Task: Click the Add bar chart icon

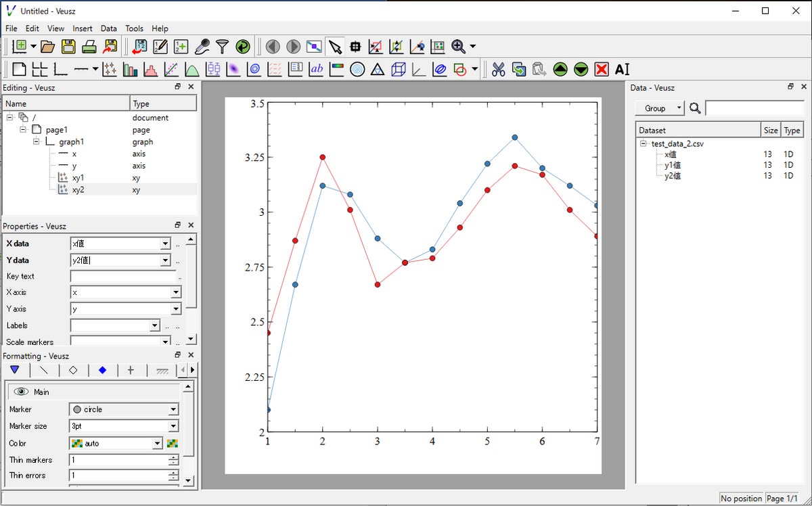Action: point(131,69)
